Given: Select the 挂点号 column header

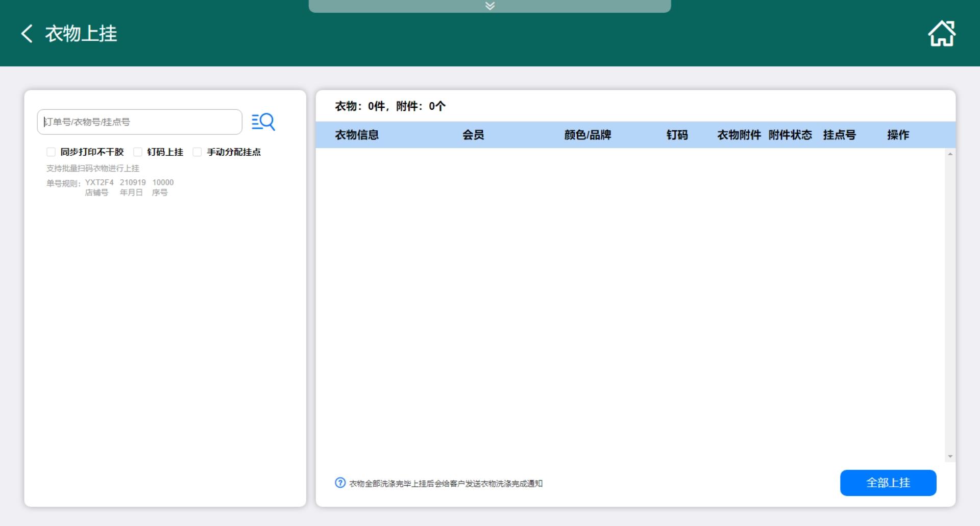Looking at the screenshot, I should pyautogui.click(x=839, y=135).
